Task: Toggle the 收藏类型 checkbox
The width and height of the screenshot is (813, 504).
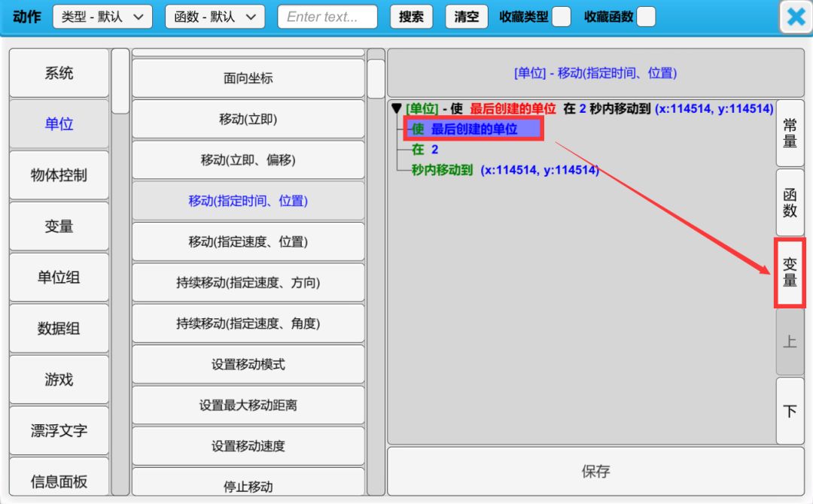Action: point(561,17)
